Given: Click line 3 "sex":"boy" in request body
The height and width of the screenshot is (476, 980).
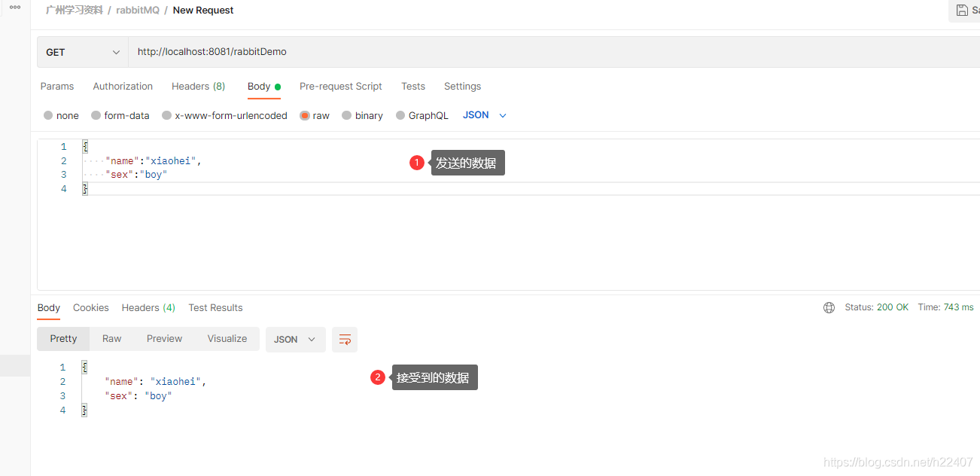Looking at the screenshot, I should (136, 175).
